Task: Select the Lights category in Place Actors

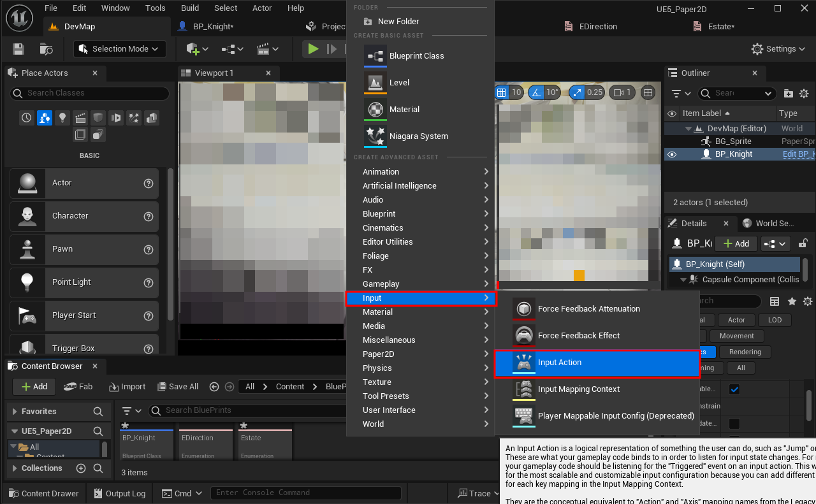Action: coord(62,118)
